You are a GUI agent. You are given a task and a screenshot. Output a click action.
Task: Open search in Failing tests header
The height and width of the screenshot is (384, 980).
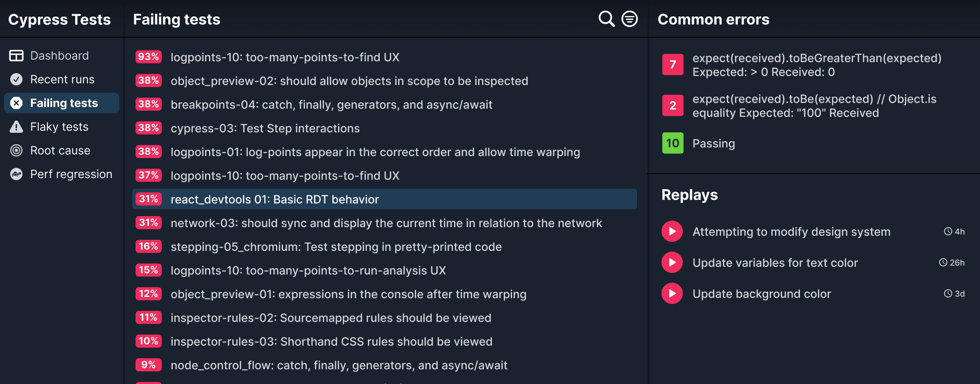point(606,19)
